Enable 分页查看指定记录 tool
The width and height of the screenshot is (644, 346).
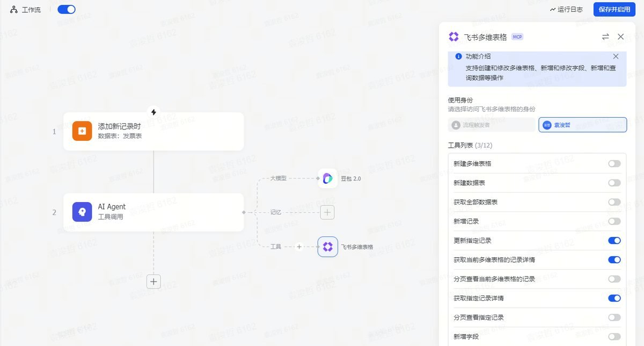pos(614,318)
